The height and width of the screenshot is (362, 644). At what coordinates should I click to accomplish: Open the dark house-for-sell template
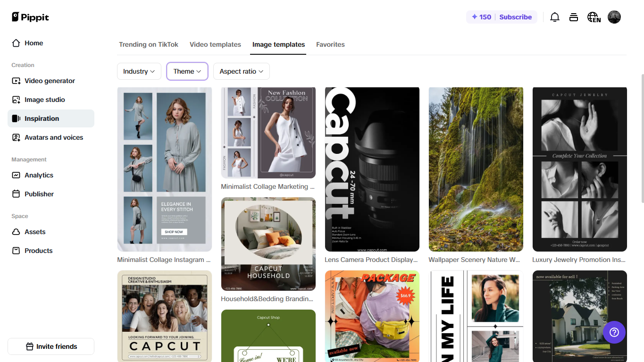[580, 316]
